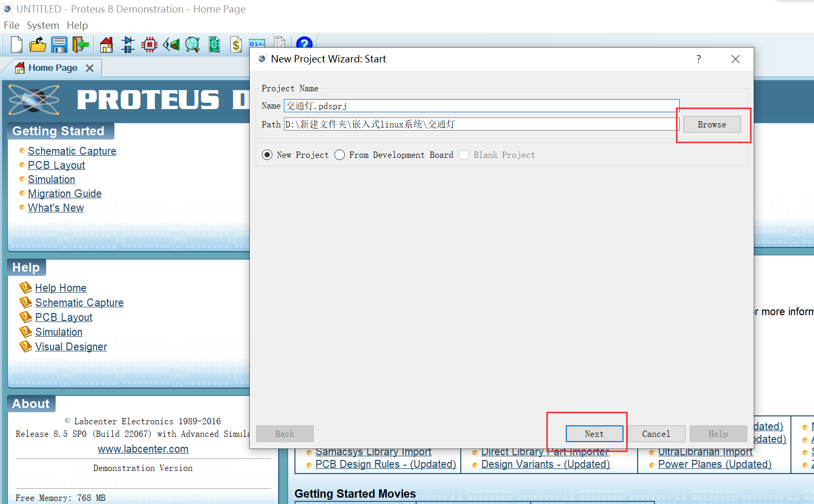Open the Help menu
Viewport: 814px width, 504px height.
pyautogui.click(x=77, y=25)
